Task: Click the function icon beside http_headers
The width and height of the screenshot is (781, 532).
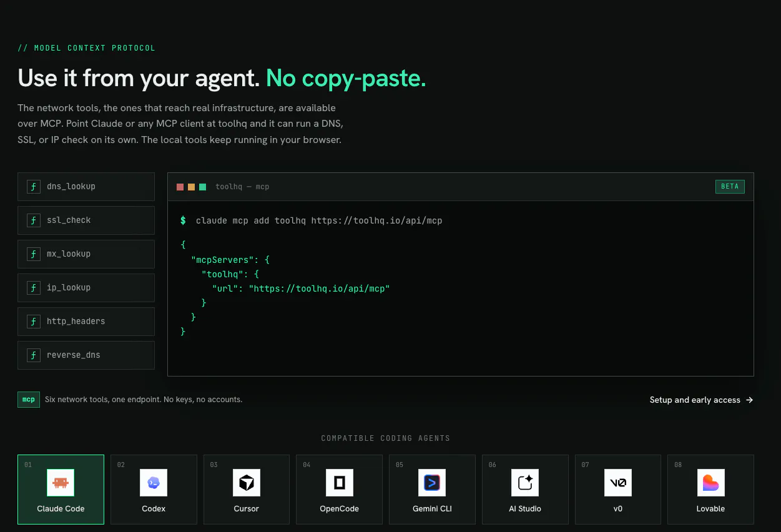Action: coord(33,322)
